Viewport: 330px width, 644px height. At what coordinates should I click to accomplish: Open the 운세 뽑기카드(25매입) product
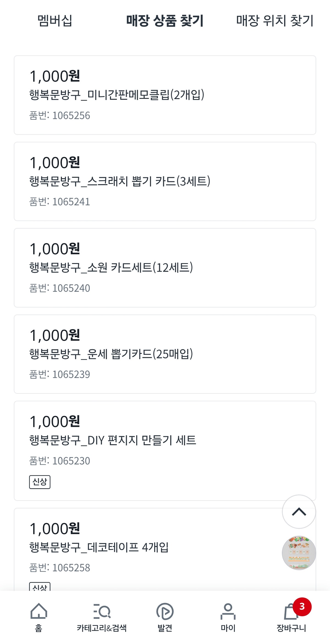point(165,354)
